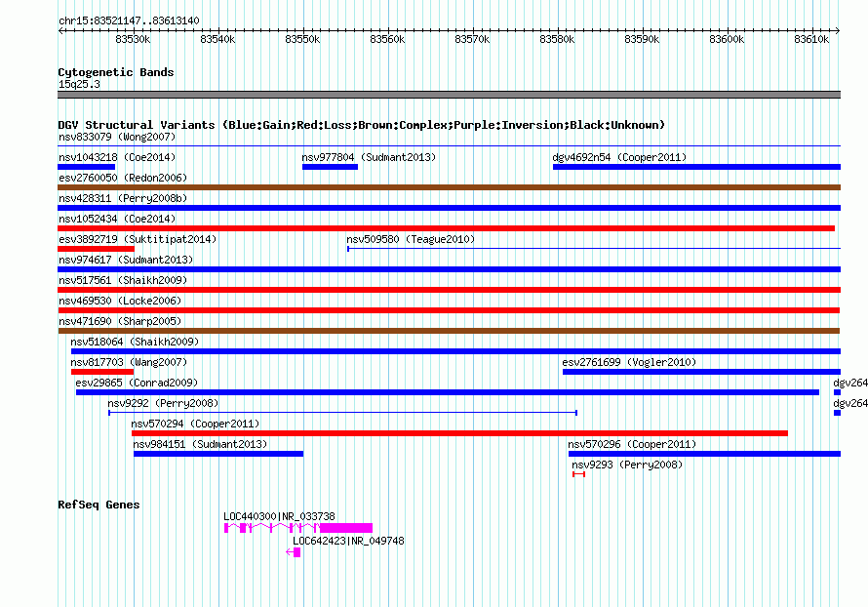Select nsv428311 (Perry2008b) label
868x607 pixels.
[123, 198]
